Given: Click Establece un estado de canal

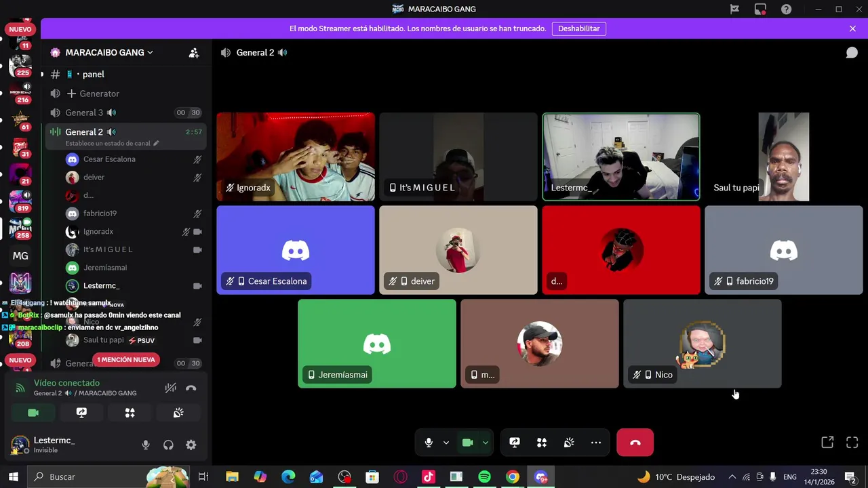Looking at the screenshot, I should [x=112, y=144].
